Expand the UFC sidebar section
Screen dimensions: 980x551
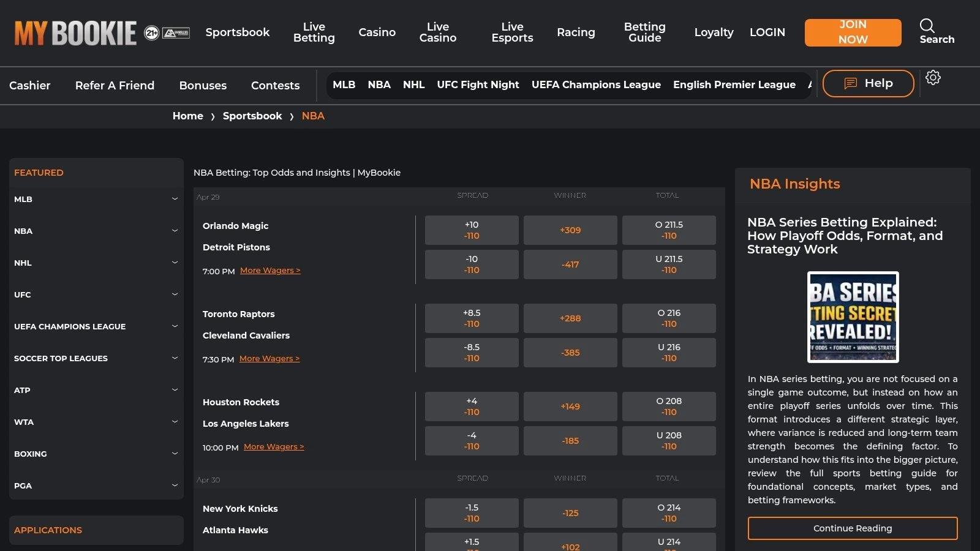click(175, 294)
